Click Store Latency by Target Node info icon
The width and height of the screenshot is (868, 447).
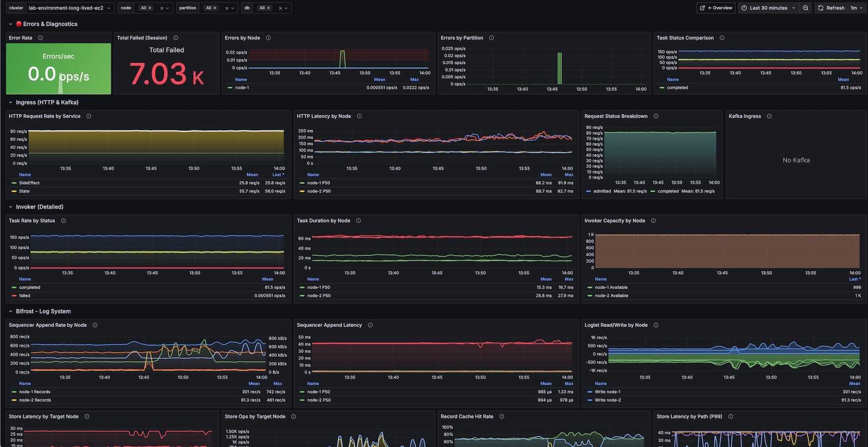point(87,417)
